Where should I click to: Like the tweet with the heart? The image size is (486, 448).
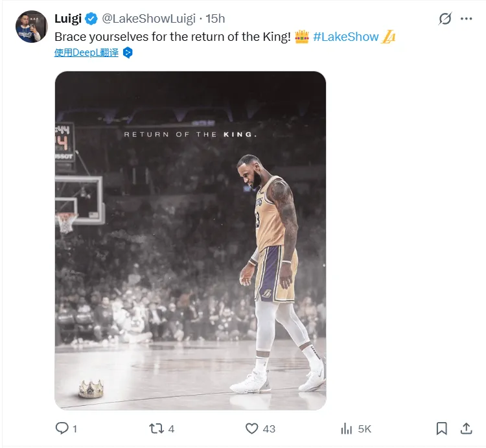251,428
